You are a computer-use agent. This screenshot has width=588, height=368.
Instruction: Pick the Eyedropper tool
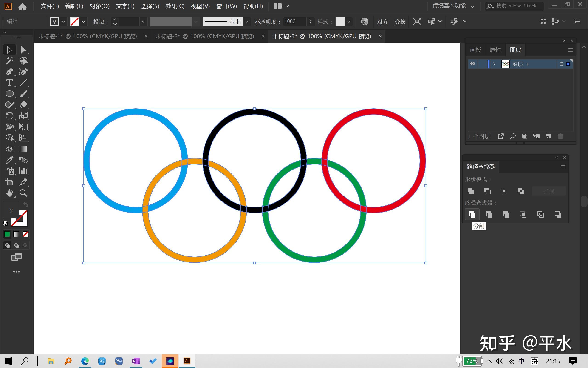tap(9, 160)
